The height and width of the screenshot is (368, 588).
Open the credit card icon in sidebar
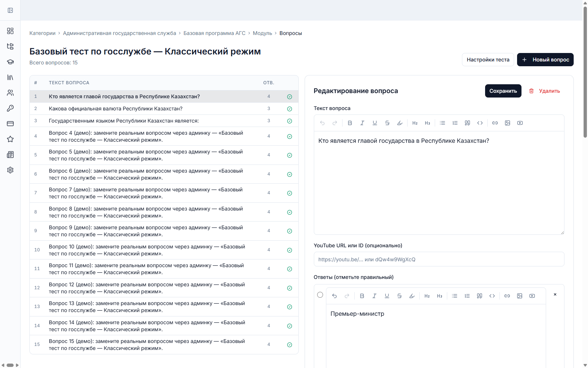[10, 124]
